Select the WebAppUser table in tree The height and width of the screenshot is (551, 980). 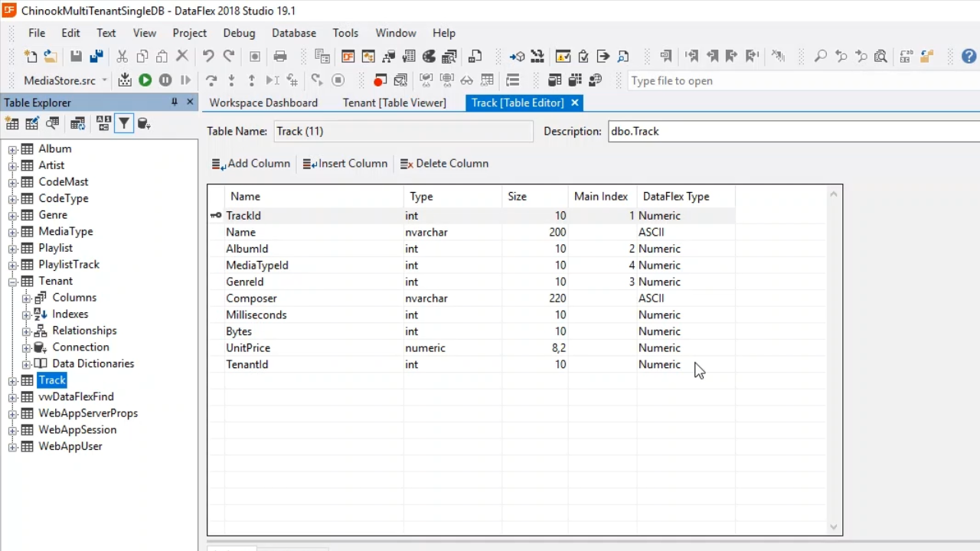click(70, 446)
